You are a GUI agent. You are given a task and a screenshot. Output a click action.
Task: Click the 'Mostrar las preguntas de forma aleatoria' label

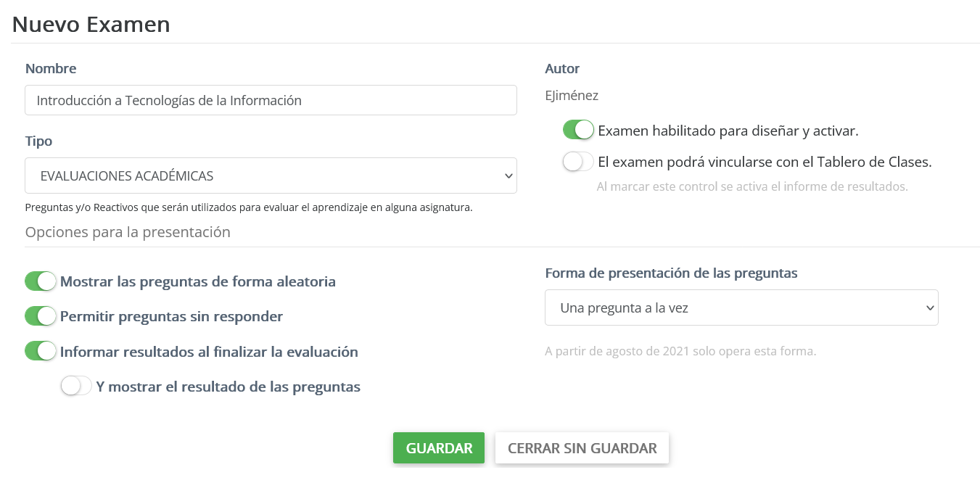[198, 281]
